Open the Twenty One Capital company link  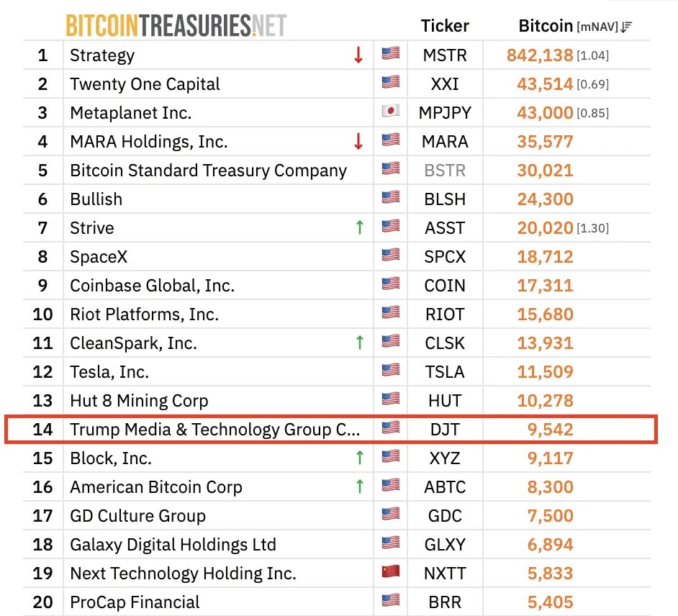coord(145,84)
